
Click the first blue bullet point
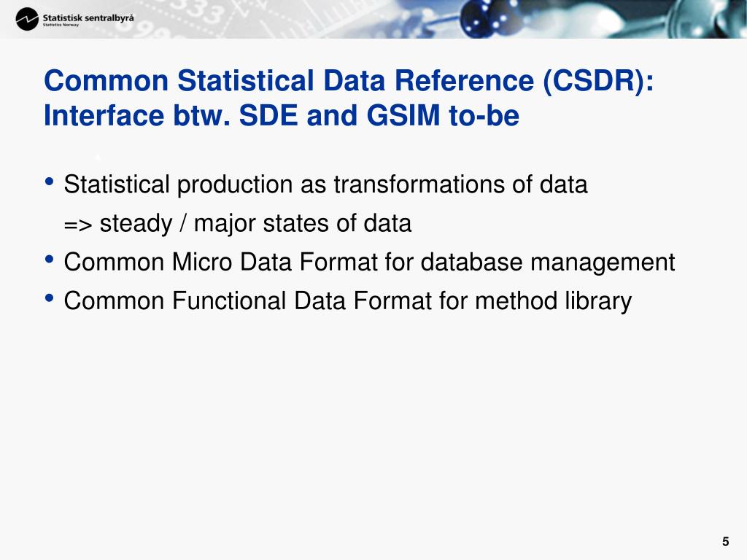click(x=49, y=182)
